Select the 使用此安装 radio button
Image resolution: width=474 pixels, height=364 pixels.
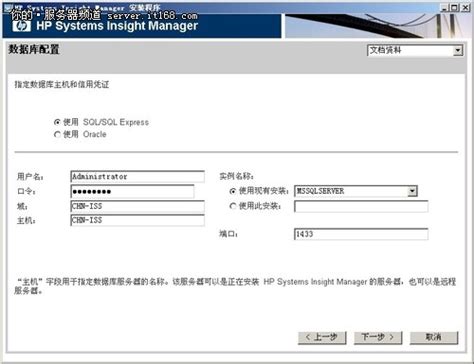click(233, 206)
